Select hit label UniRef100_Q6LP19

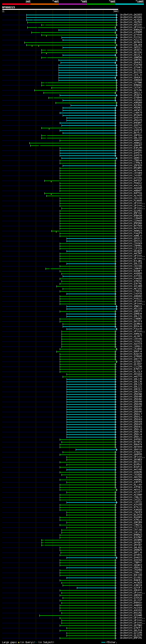coord(131,630)
